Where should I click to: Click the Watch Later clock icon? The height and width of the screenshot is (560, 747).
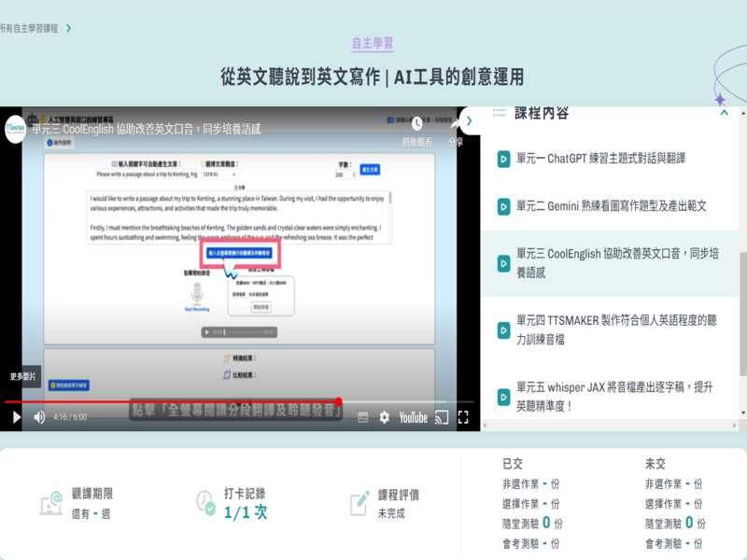[413, 123]
